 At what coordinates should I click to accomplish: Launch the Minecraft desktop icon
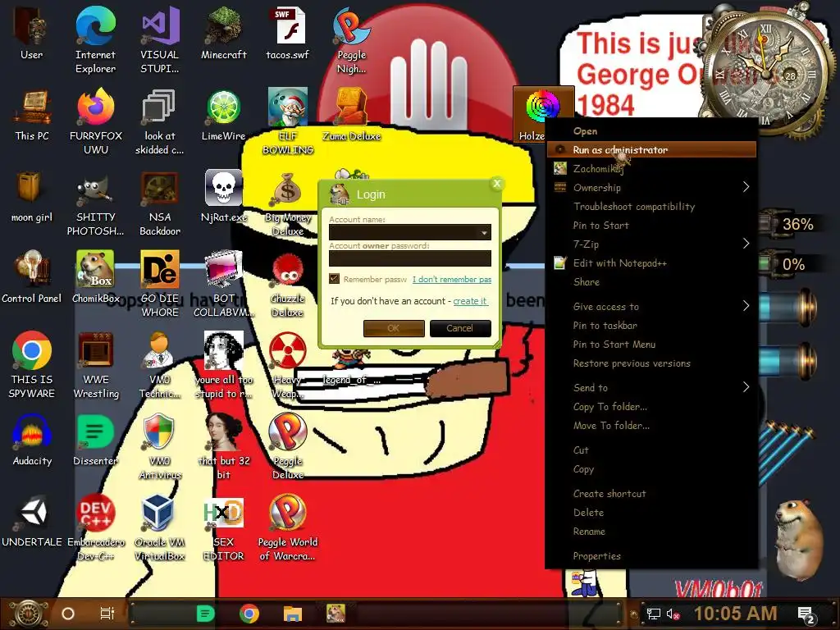tap(224, 32)
